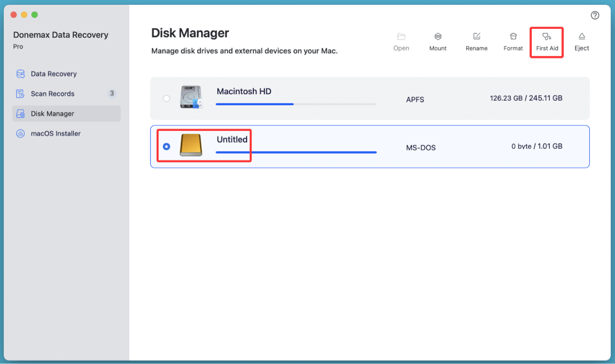Click the Mount icon in the toolbar
Viewport: 615px width, 364px height.
tap(437, 40)
